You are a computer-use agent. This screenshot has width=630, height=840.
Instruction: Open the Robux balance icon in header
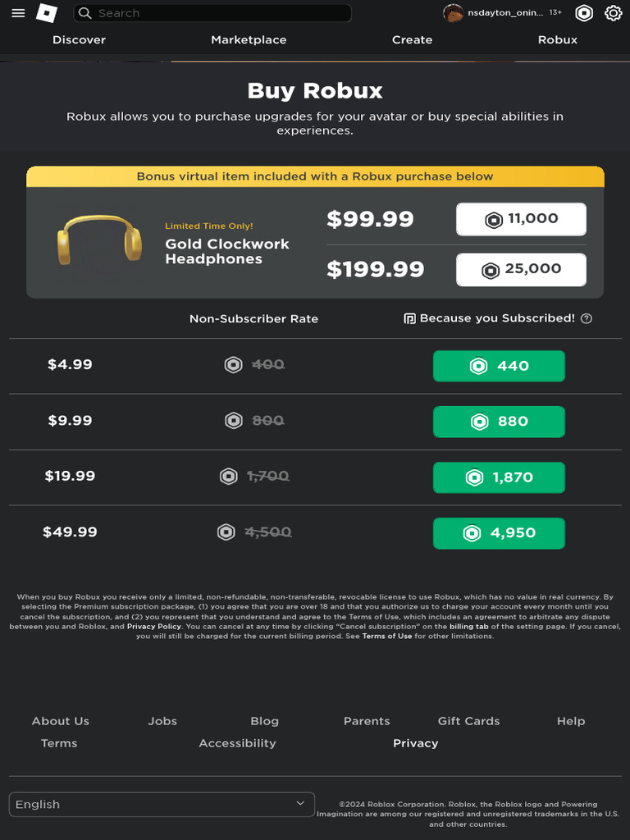[x=584, y=13]
